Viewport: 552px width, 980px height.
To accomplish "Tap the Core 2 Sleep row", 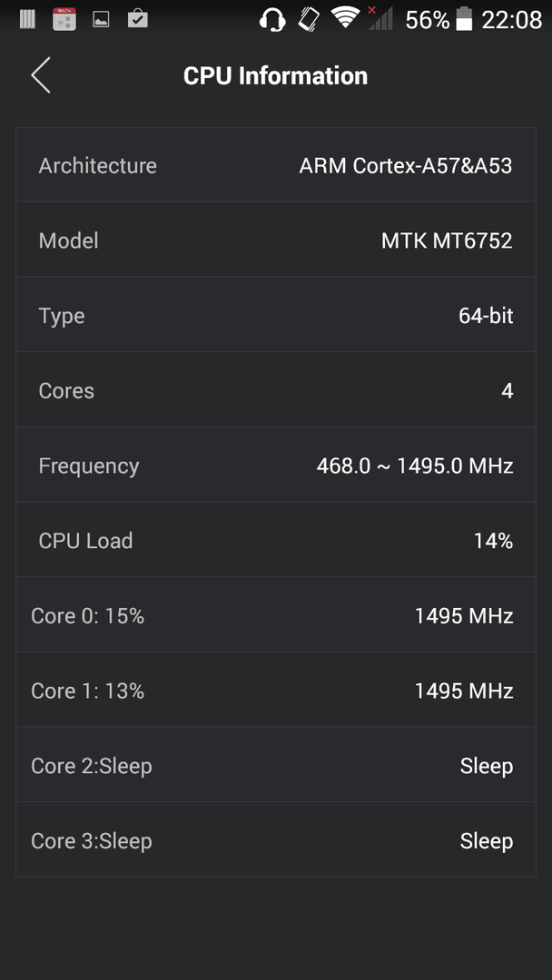I will tap(276, 765).
